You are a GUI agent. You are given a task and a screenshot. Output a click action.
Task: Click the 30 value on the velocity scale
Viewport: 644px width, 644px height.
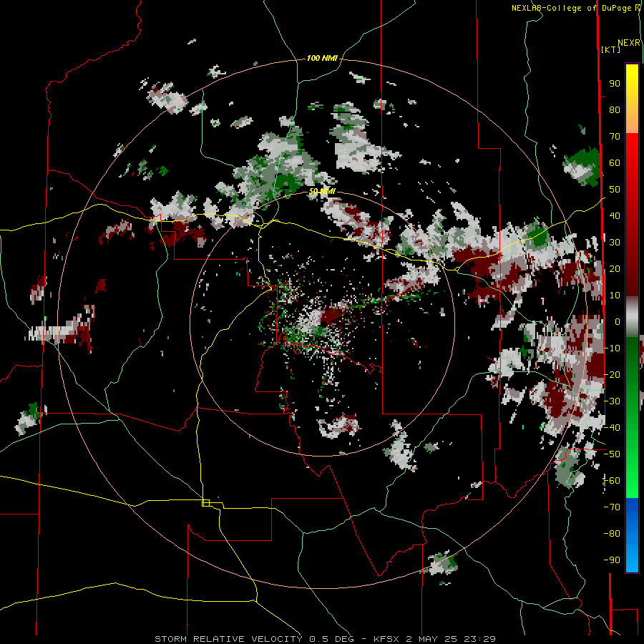tap(615, 243)
